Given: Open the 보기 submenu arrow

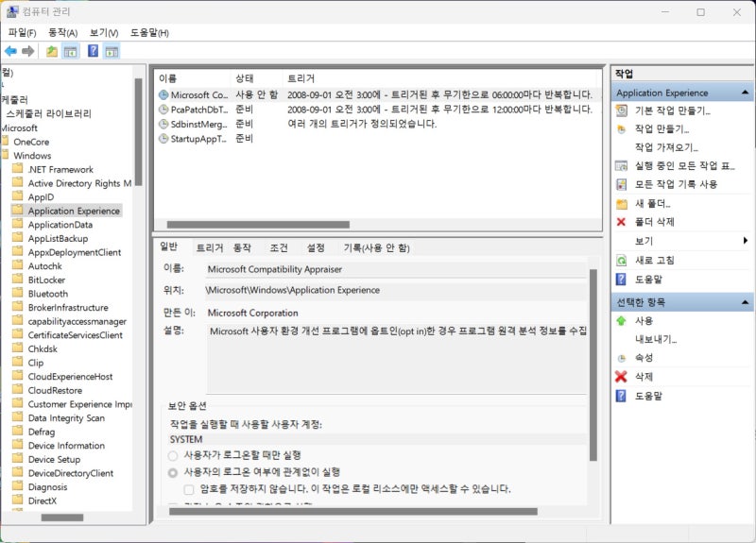Looking at the screenshot, I should 746,241.
